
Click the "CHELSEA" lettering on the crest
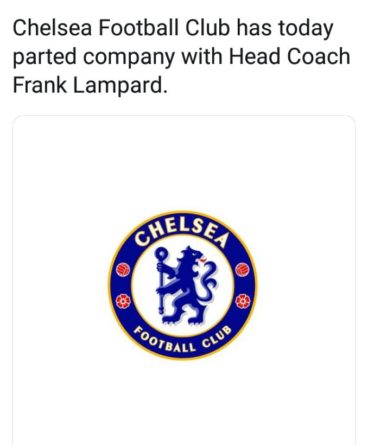point(182,232)
